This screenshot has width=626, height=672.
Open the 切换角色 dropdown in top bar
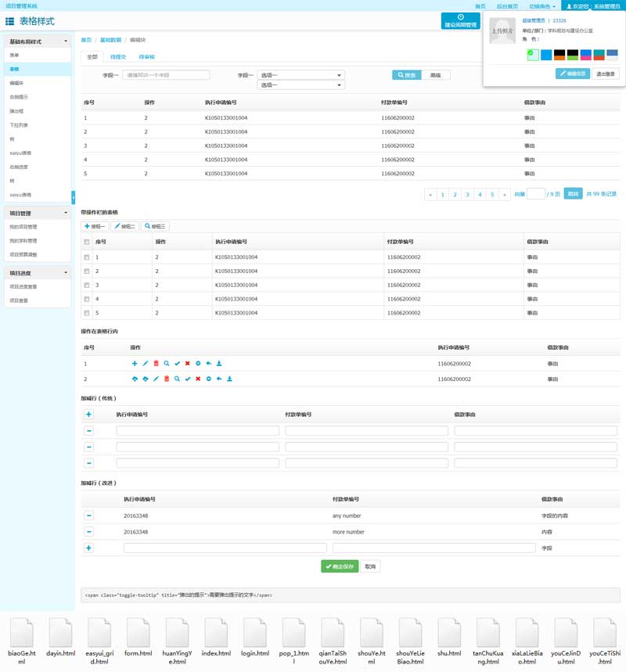[x=542, y=5]
